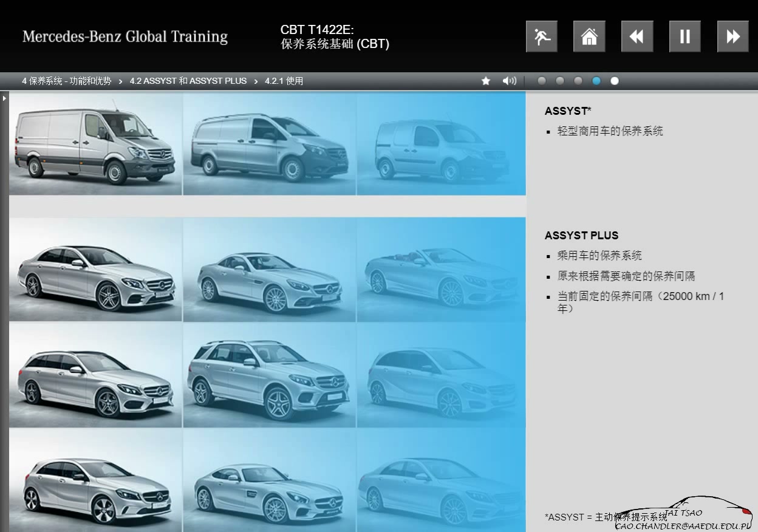Select the first page indicator dot
Viewport: 758px width, 532px height.
coord(542,81)
